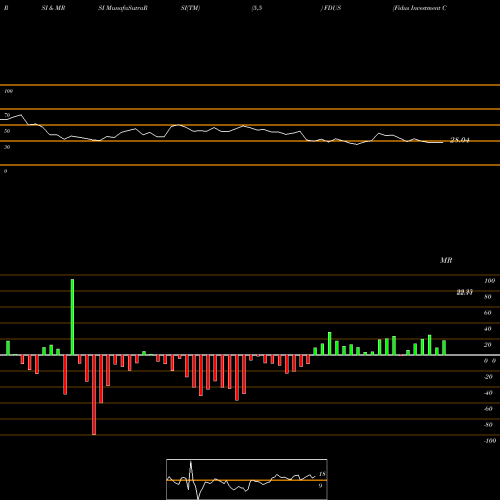Click the '-100' label on the MR axis

coord(490,441)
